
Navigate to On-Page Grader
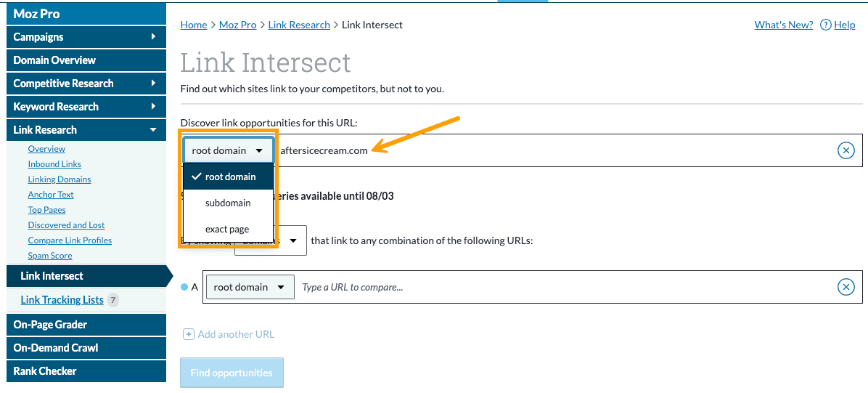click(x=50, y=325)
